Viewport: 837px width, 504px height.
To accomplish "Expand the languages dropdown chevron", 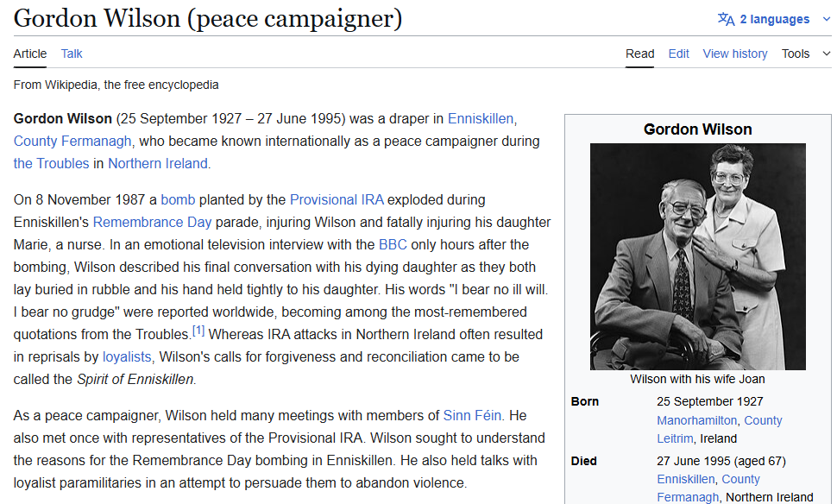I will 827,19.
